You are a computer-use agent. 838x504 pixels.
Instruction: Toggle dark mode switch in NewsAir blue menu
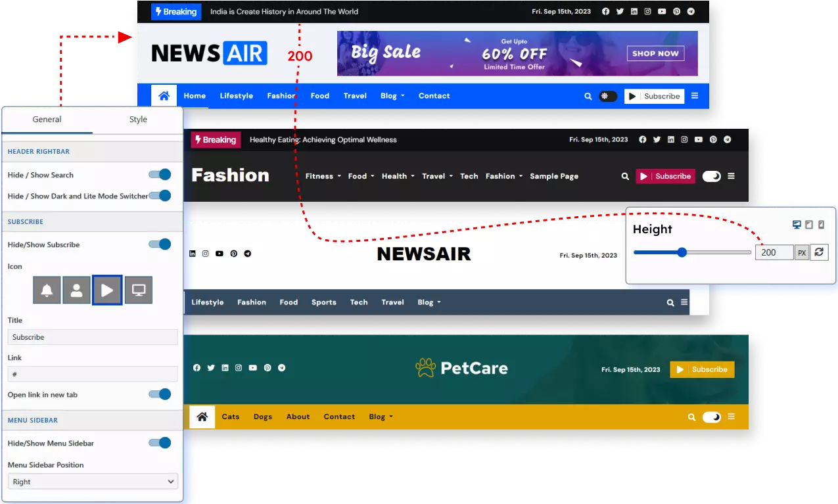pos(608,96)
